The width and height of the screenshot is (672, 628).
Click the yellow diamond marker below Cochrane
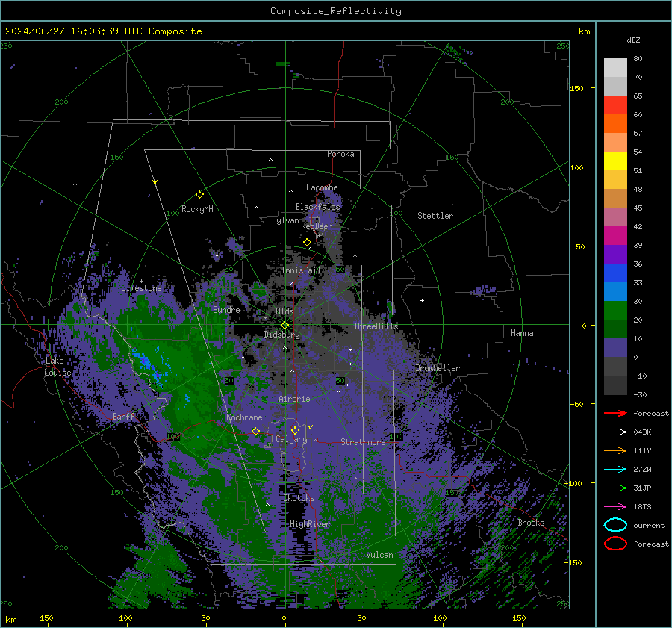pyautogui.click(x=255, y=431)
